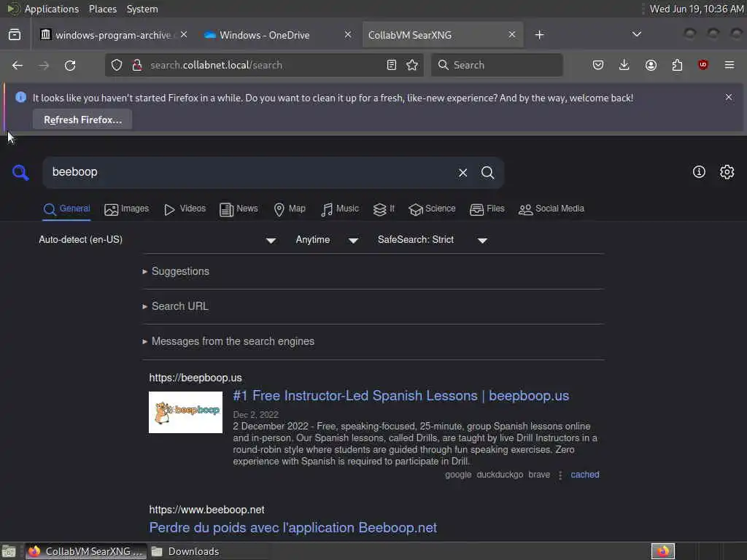Open SearXNG preferences gear
Image resolution: width=747 pixels, height=560 pixels.
coord(727,172)
